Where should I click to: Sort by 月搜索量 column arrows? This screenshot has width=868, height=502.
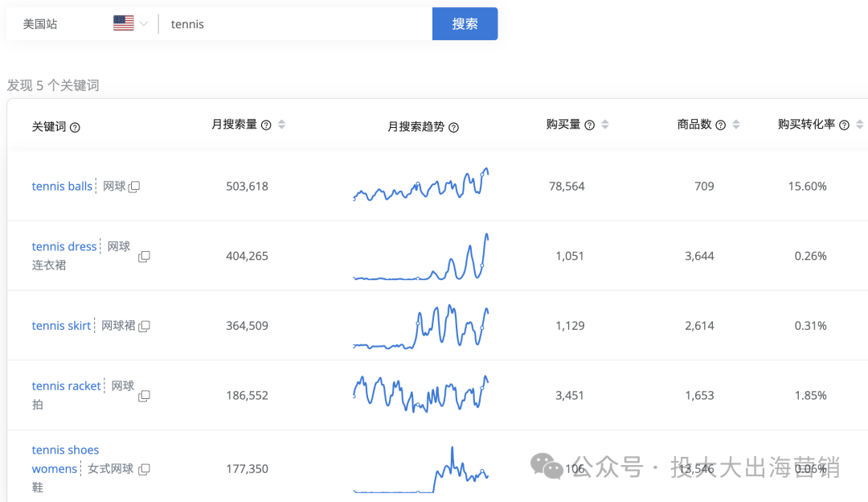pyautogui.click(x=282, y=125)
